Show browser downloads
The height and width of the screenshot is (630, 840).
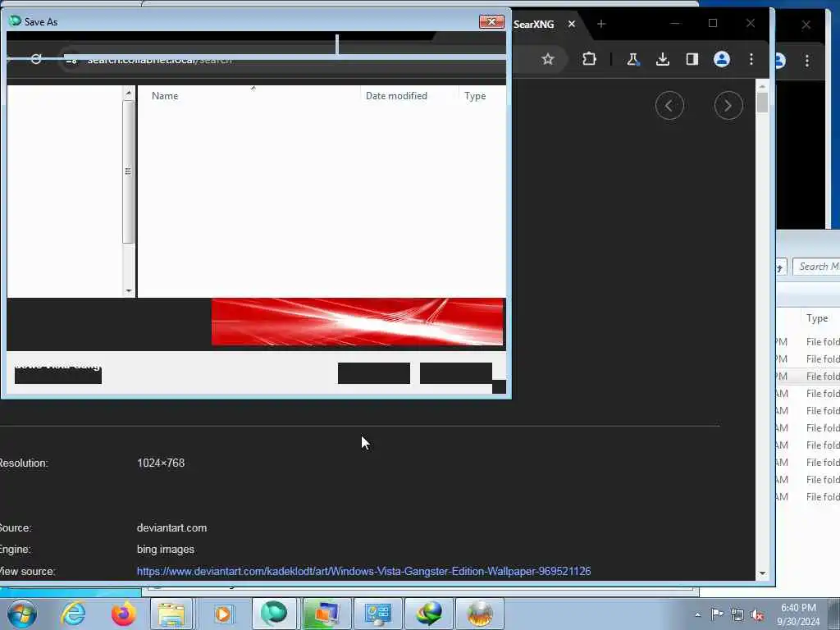663,59
